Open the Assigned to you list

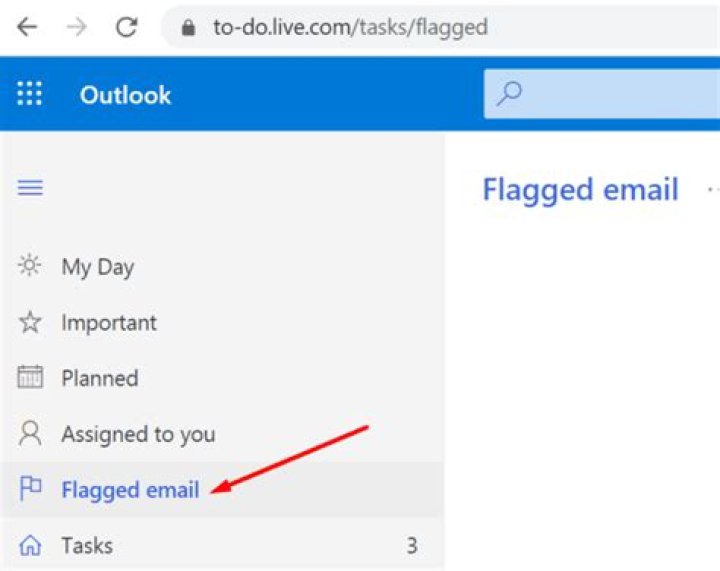[138, 434]
